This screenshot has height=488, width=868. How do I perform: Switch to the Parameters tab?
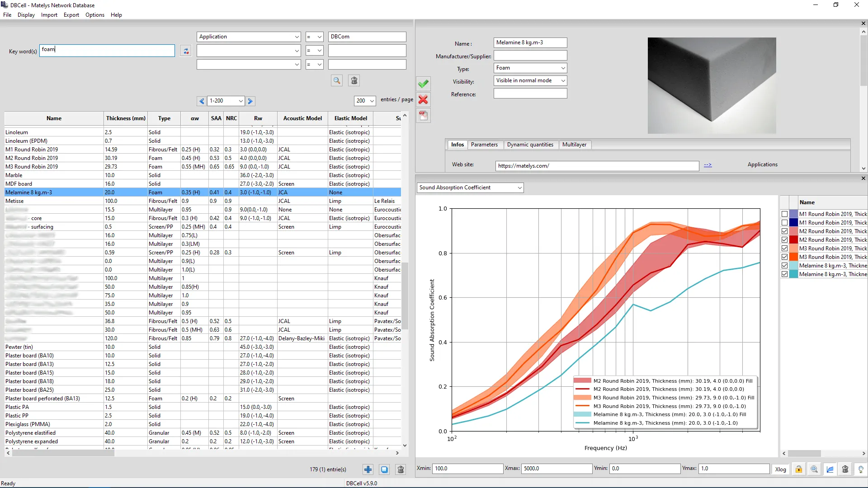pyautogui.click(x=484, y=145)
